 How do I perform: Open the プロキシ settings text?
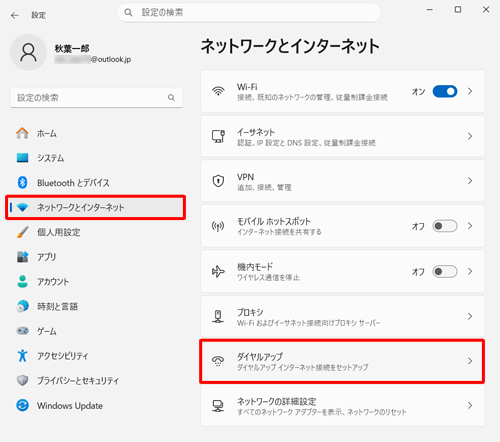tap(250, 312)
